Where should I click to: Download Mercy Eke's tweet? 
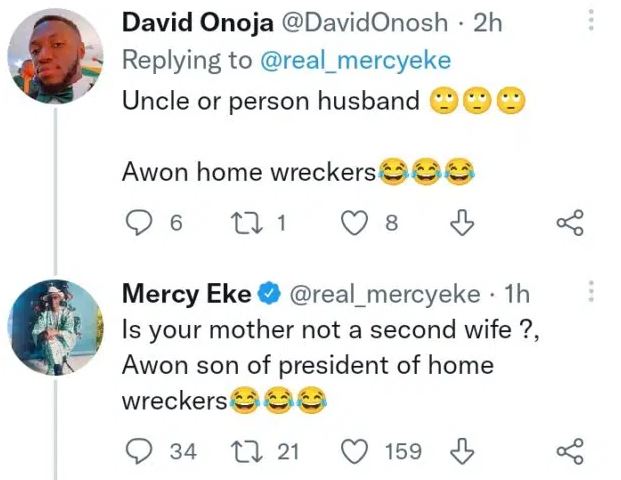[x=461, y=451]
